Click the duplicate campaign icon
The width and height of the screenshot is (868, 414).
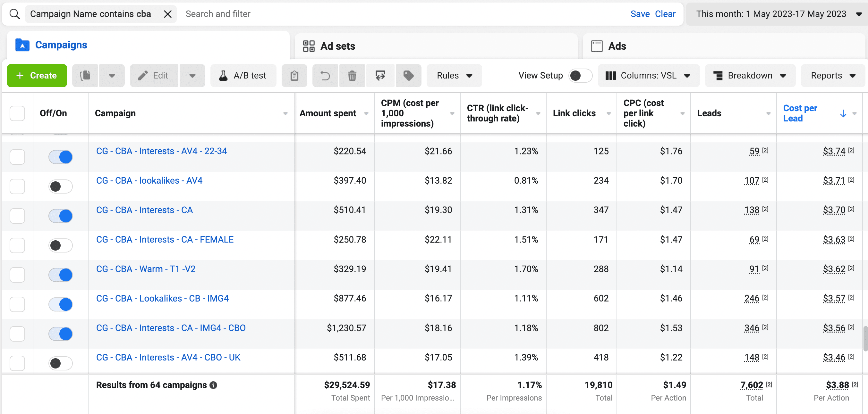coord(85,75)
